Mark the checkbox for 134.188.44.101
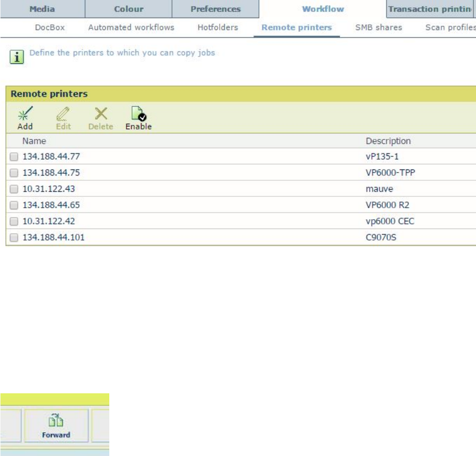 [13, 237]
